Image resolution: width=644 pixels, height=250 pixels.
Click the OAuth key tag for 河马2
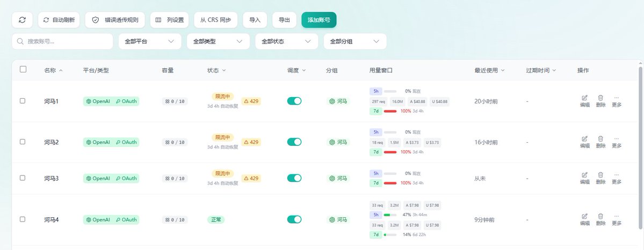pyautogui.click(x=127, y=142)
